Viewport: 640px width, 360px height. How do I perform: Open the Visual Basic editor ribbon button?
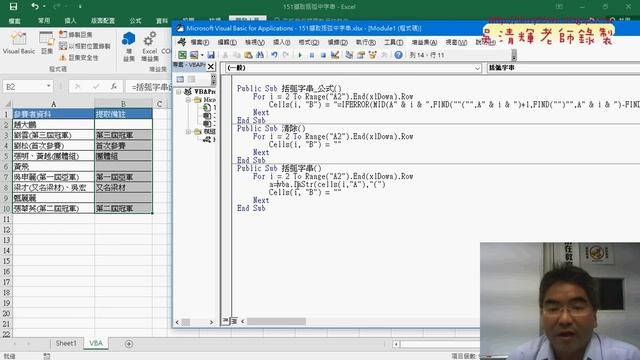[x=18, y=43]
